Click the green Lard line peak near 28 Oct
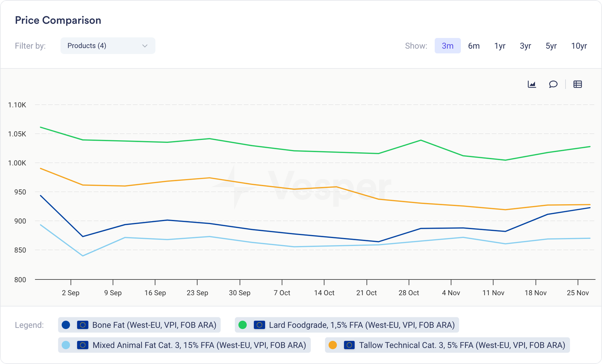This screenshot has height=364, width=602. click(x=421, y=140)
